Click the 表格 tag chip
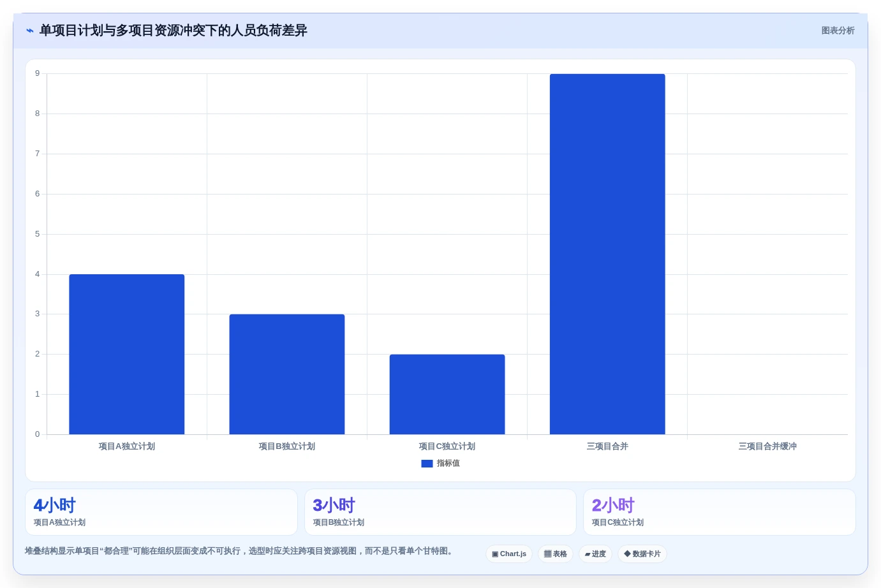 [556, 554]
